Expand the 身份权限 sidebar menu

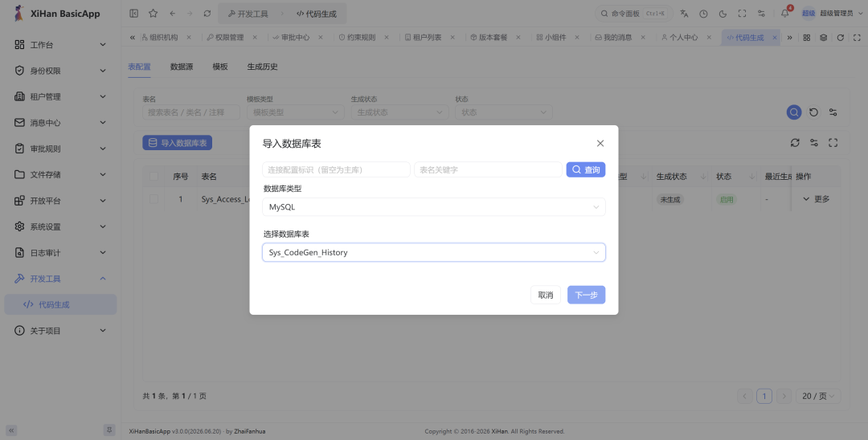[60, 71]
